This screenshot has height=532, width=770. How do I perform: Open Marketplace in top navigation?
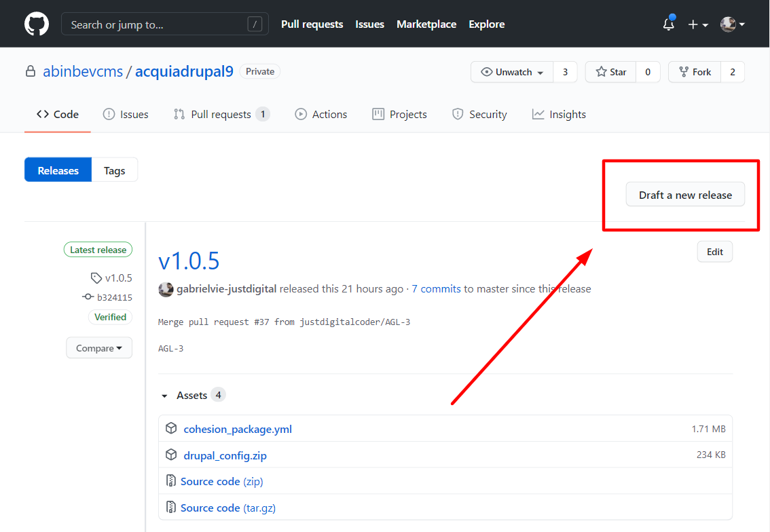point(426,24)
